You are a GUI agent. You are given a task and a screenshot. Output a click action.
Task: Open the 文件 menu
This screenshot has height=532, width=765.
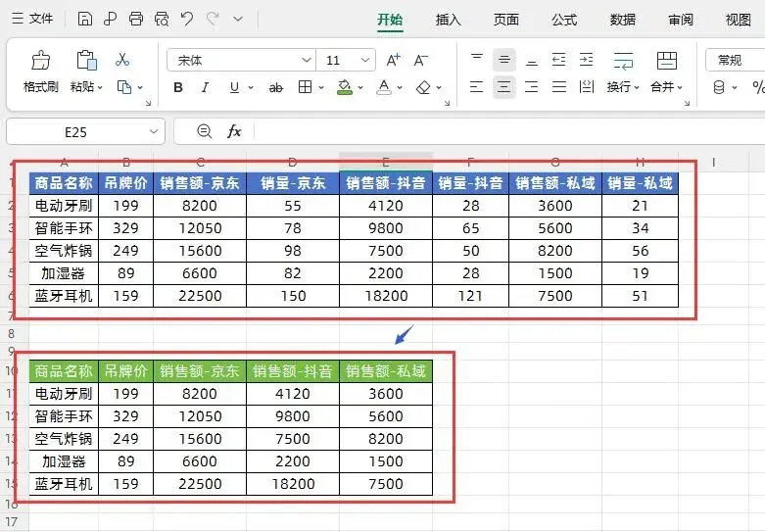pos(32,19)
